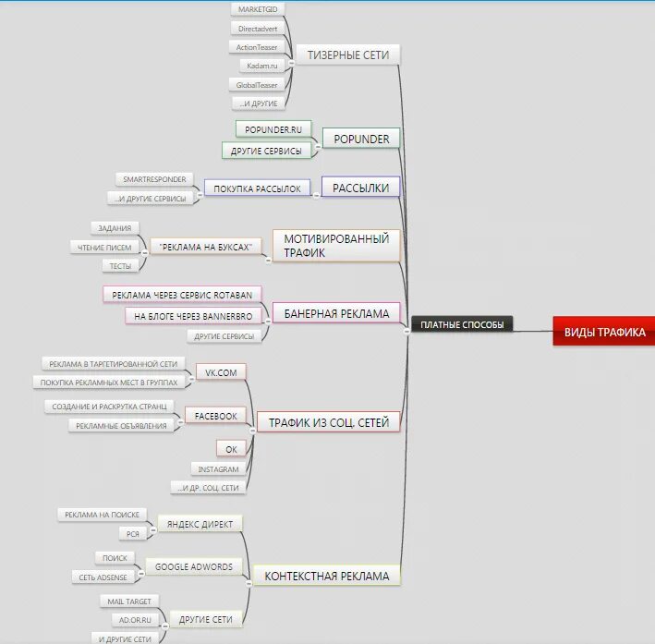Select the ПОКУПКА РАССЫЛОК node
This screenshot has height=644, width=655.
pyautogui.click(x=258, y=188)
